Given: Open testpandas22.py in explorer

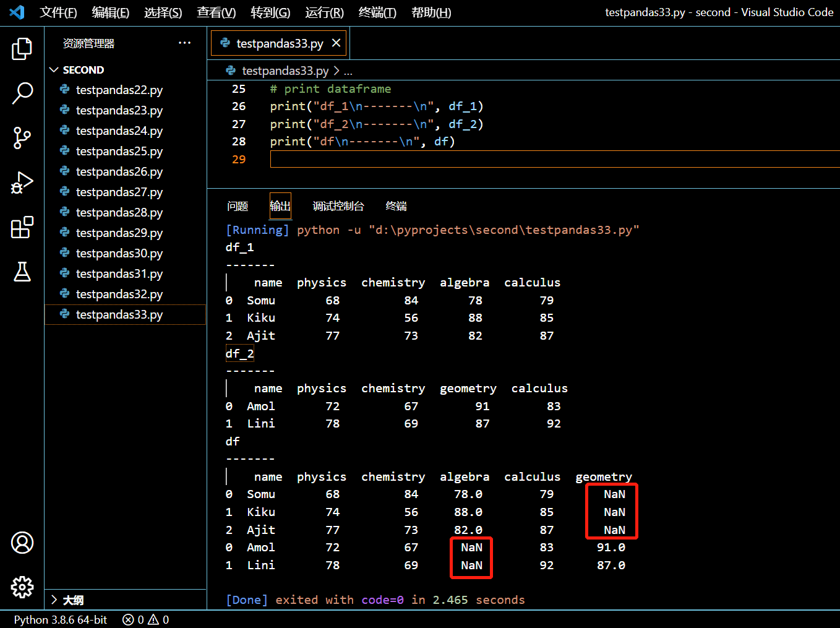Looking at the screenshot, I should [125, 90].
